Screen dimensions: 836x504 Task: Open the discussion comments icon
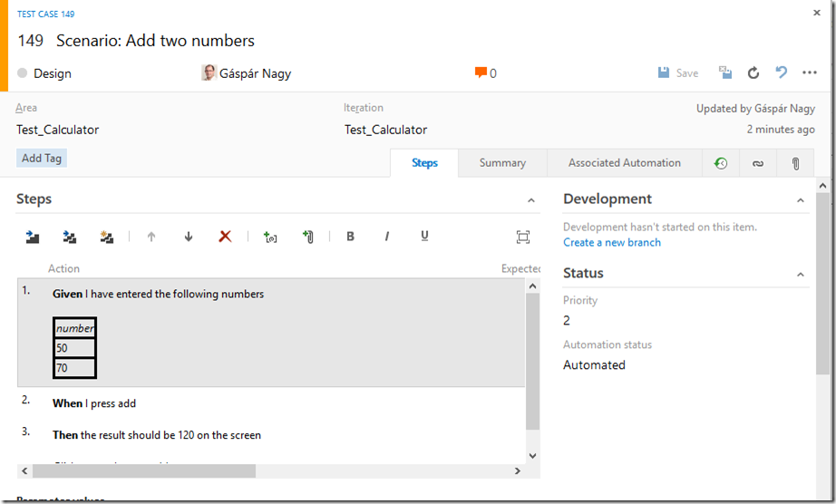(481, 73)
